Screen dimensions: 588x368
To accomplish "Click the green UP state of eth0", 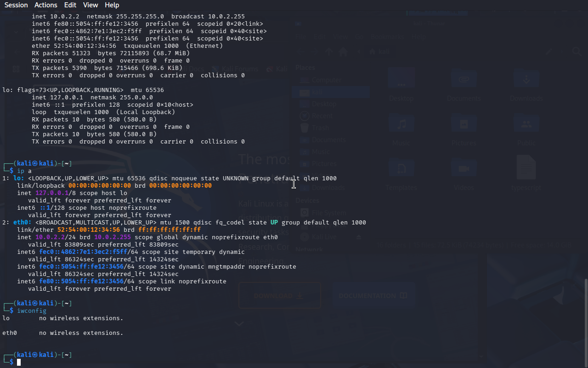I will (x=274, y=222).
